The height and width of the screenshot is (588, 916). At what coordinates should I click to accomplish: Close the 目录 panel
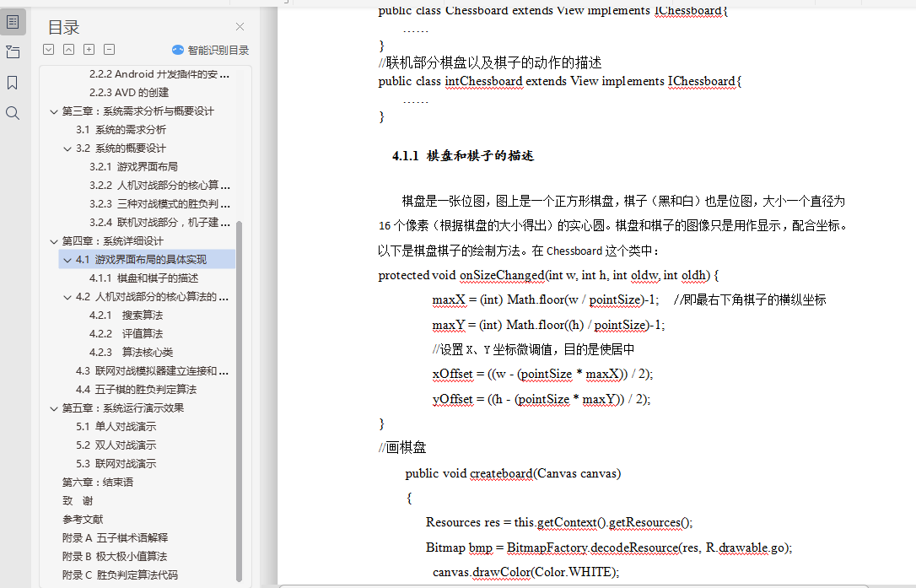pyautogui.click(x=240, y=27)
